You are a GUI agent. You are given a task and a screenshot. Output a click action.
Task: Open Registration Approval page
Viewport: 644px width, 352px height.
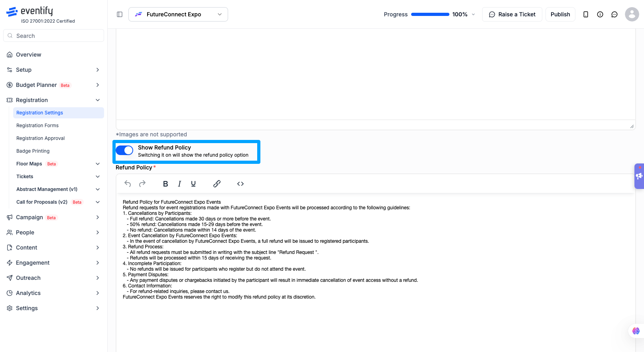59,138
